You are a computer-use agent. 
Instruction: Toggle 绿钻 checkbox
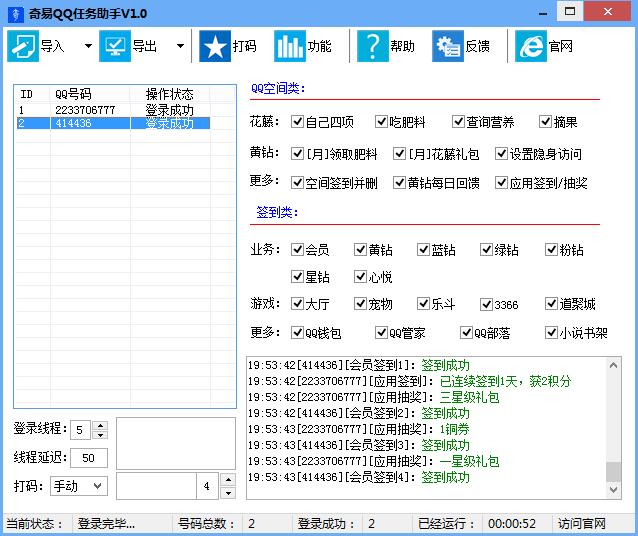coord(487,249)
